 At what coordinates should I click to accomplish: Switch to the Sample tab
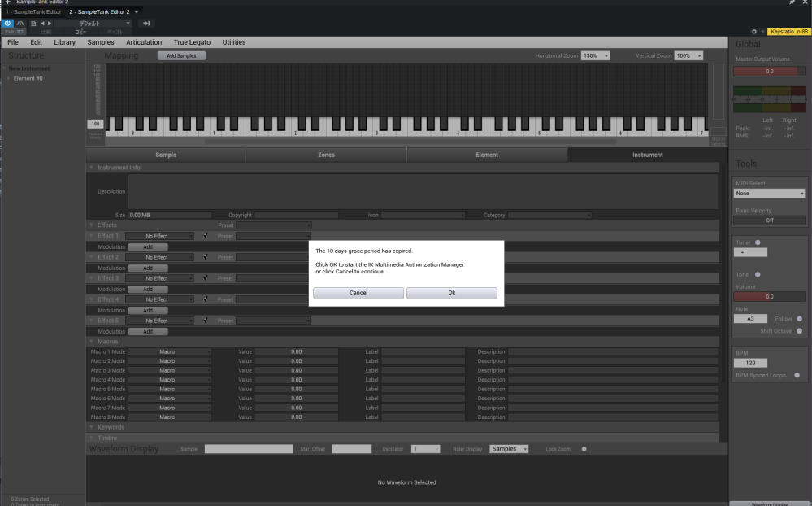(166, 155)
